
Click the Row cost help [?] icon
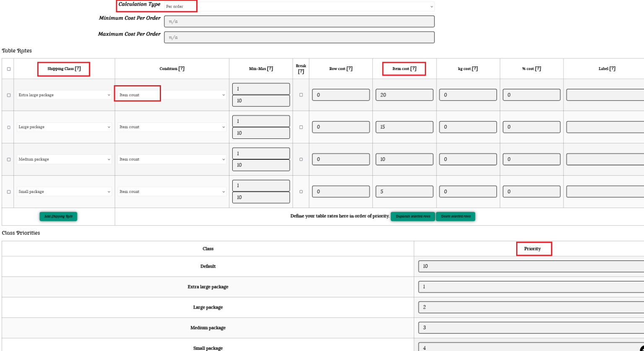[349, 69]
